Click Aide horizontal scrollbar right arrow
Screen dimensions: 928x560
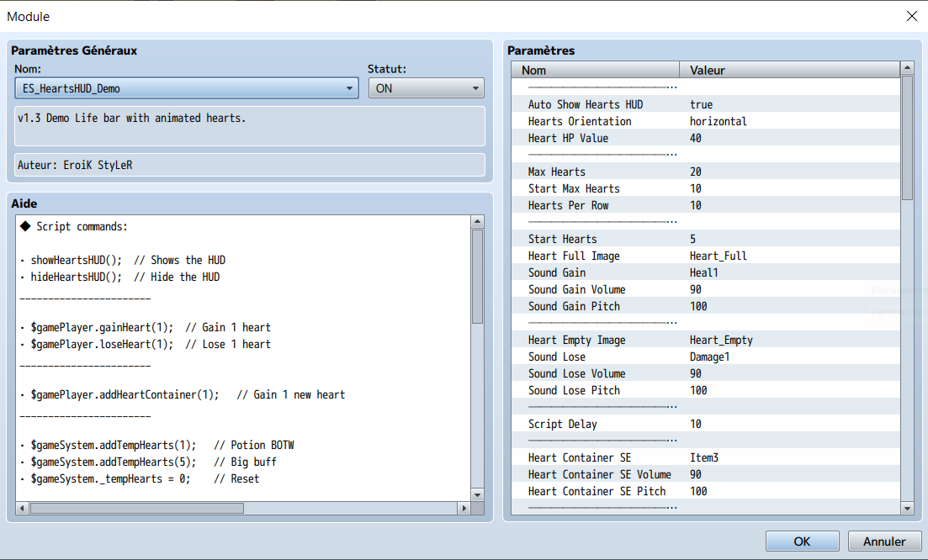point(464,508)
